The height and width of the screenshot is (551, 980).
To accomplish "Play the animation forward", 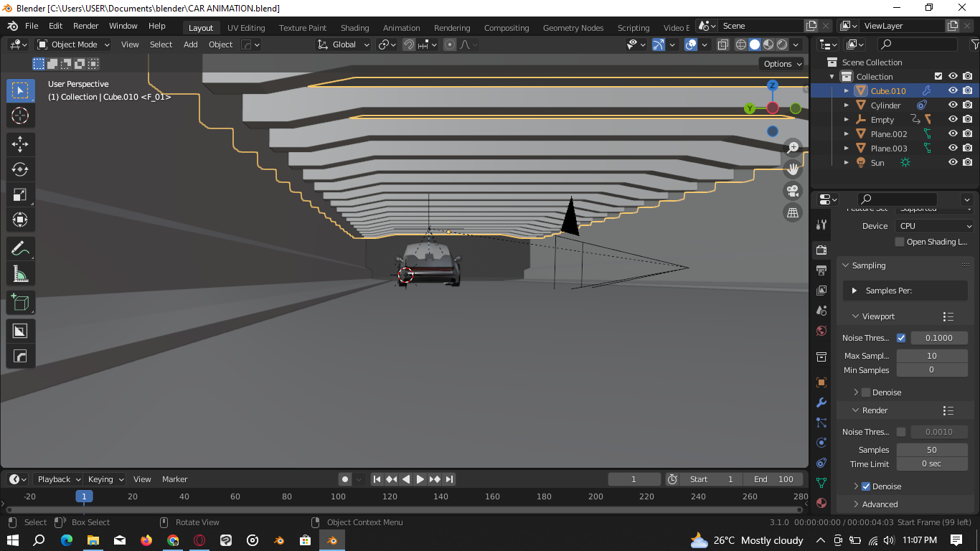I will coord(420,479).
